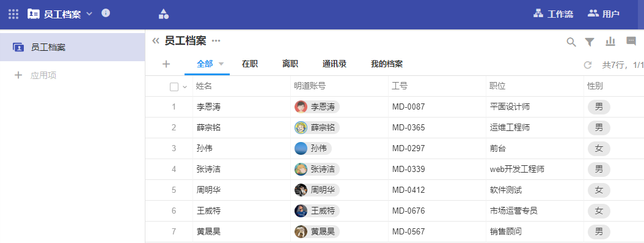Screen dimensions: 644x243
Task: Add a new view with the plus button
Action: [x=166, y=64]
